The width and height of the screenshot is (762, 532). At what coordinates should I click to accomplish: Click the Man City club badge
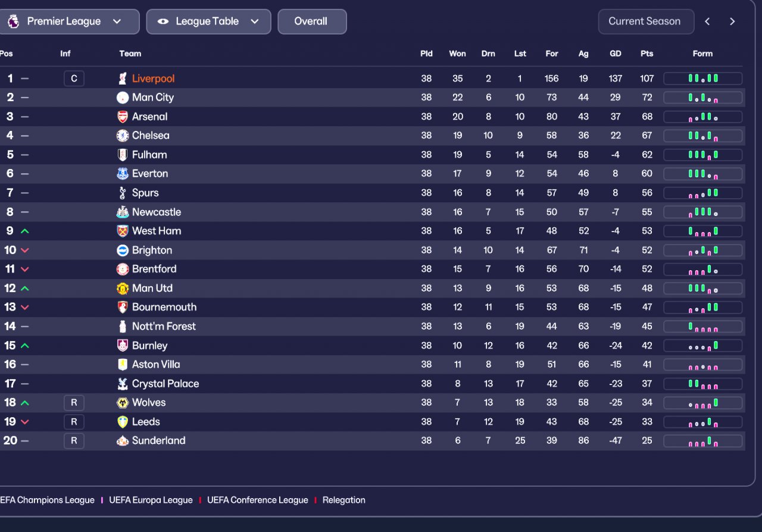pyautogui.click(x=123, y=98)
